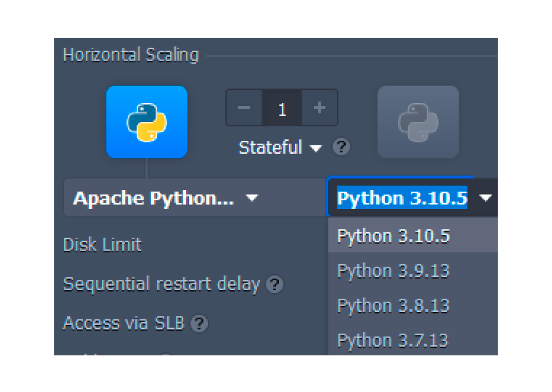Open help tooltip next to Stateful
This screenshot has height=392, width=552.
click(x=341, y=148)
